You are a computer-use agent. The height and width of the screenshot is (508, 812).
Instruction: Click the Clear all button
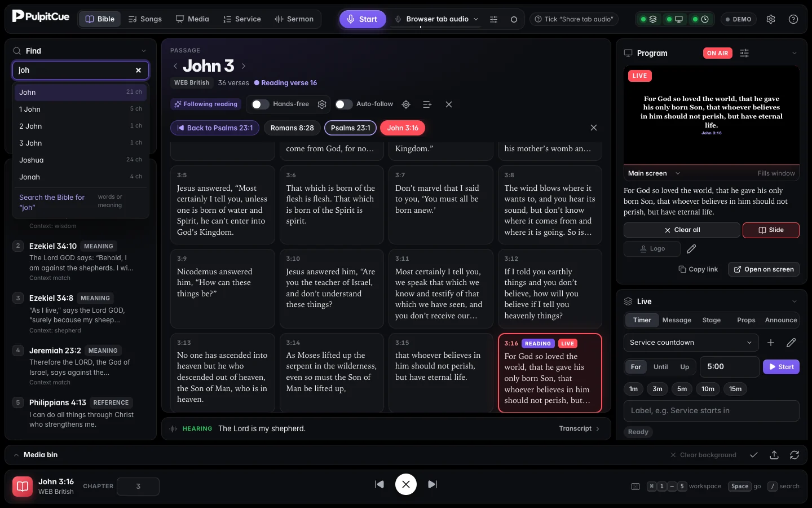tap(682, 230)
